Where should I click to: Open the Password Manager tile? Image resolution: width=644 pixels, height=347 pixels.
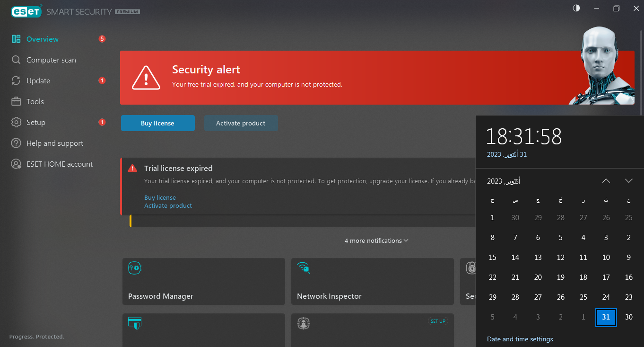(x=204, y=281)
